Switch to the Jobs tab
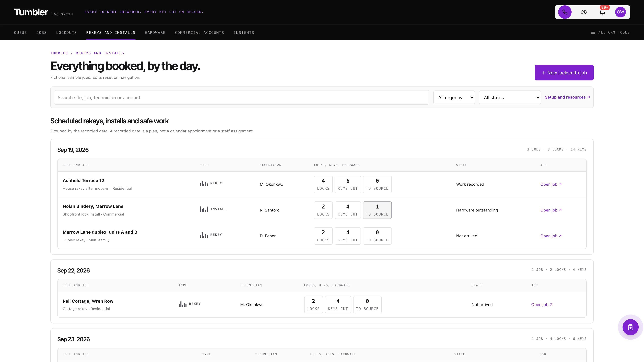644x362 pixels. click(x=41, y=33)
